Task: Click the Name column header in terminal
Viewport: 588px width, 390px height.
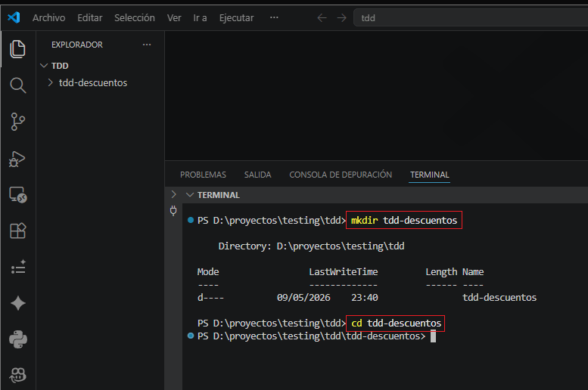Action: point(473,271)
